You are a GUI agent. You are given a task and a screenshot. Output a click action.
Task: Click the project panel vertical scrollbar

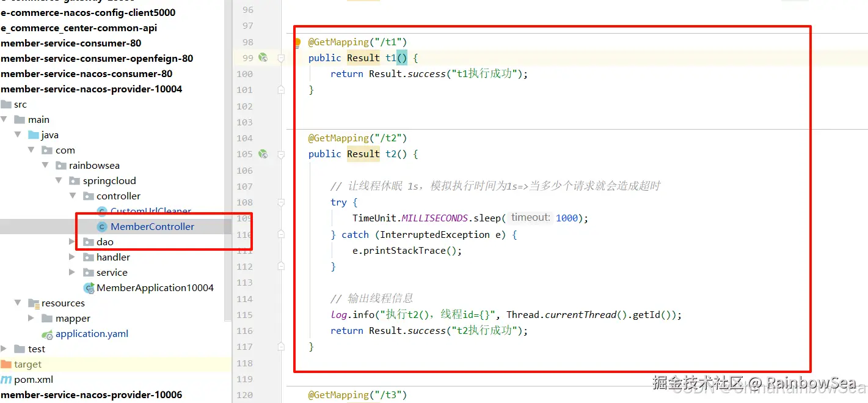(x=228, y=159)
